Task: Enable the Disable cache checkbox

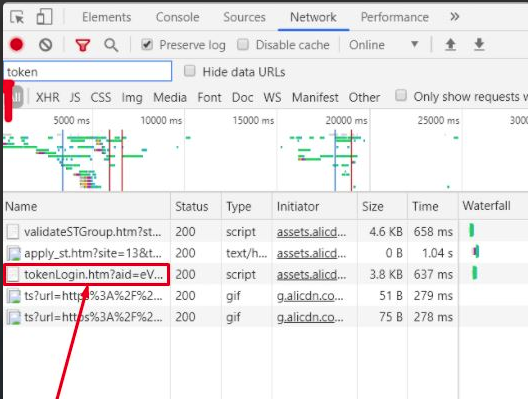Action: click(x=243, y=44)
